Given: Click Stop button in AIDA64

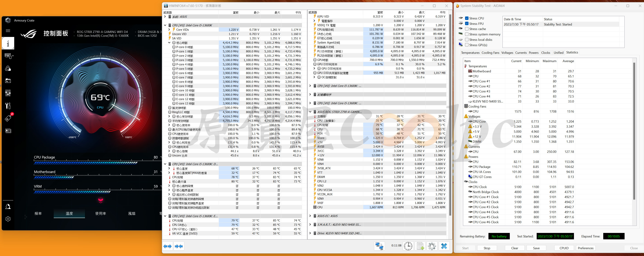Looking at the screenshot, I should pyautogui.click(x=487, y=248).
